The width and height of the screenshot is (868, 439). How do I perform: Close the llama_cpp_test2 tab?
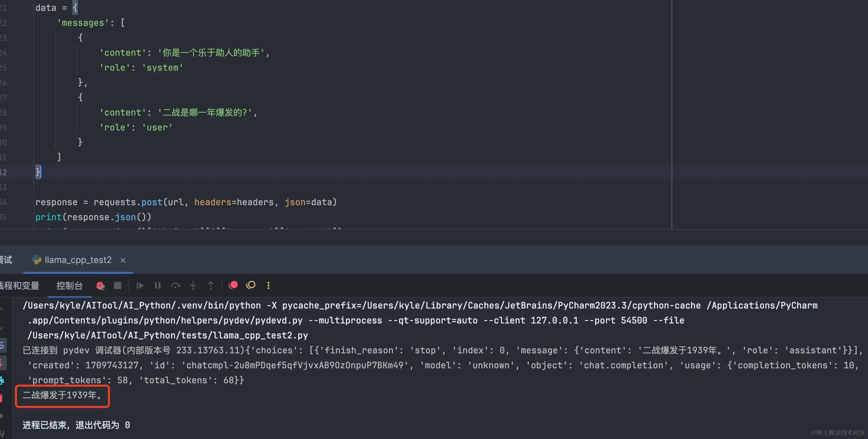point(123,260)
